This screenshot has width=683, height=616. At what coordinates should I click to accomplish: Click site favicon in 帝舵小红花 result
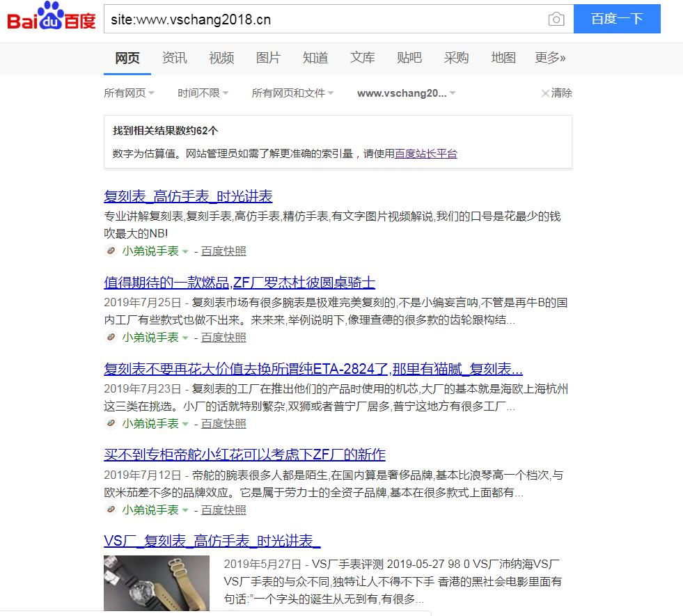click(111, 510)
